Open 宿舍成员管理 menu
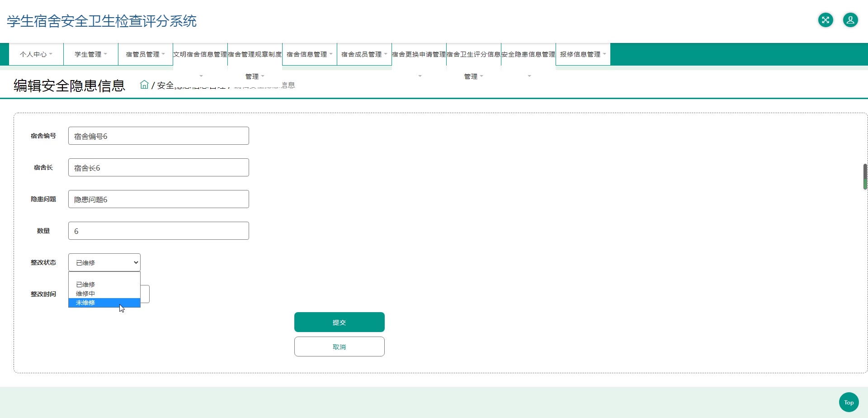This screenshot has height=418, width=868. click(x=364, y=54)
